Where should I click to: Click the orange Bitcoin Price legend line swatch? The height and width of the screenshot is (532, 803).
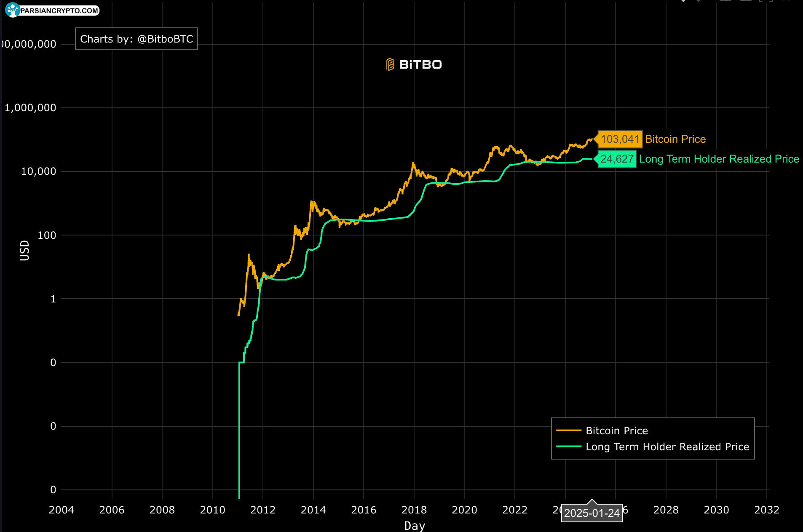pos(569,430)
